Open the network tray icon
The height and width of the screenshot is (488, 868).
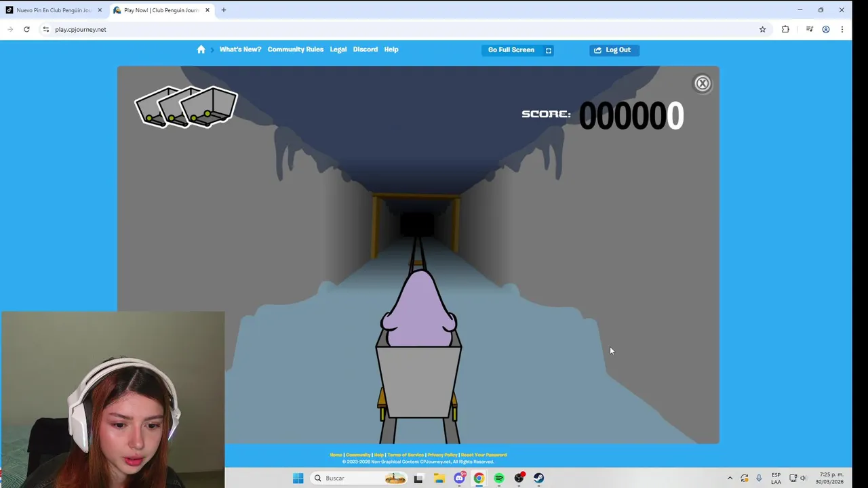[x=793, y=478]
